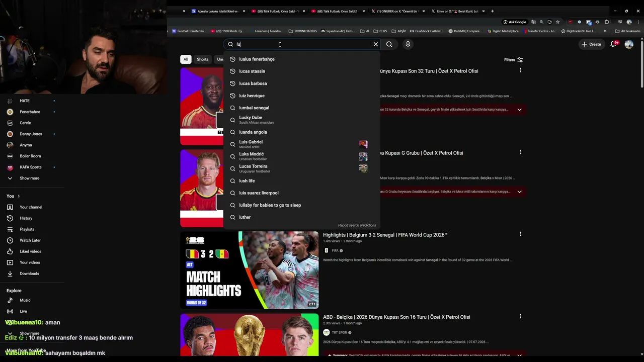Open the 'Highlights | Belgium 3-2 Senegal' video title
This screenshot has height=362, width=644.
click(x=385, y=235)
